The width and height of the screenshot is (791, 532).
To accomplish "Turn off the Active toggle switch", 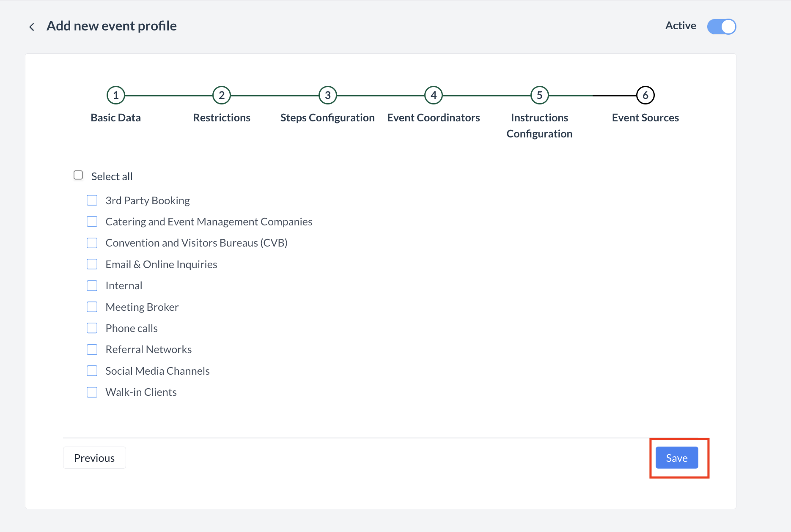I will [x=721, y=27].
